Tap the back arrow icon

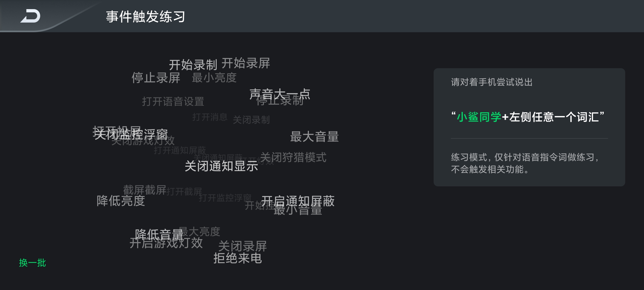tap(30, 16)
